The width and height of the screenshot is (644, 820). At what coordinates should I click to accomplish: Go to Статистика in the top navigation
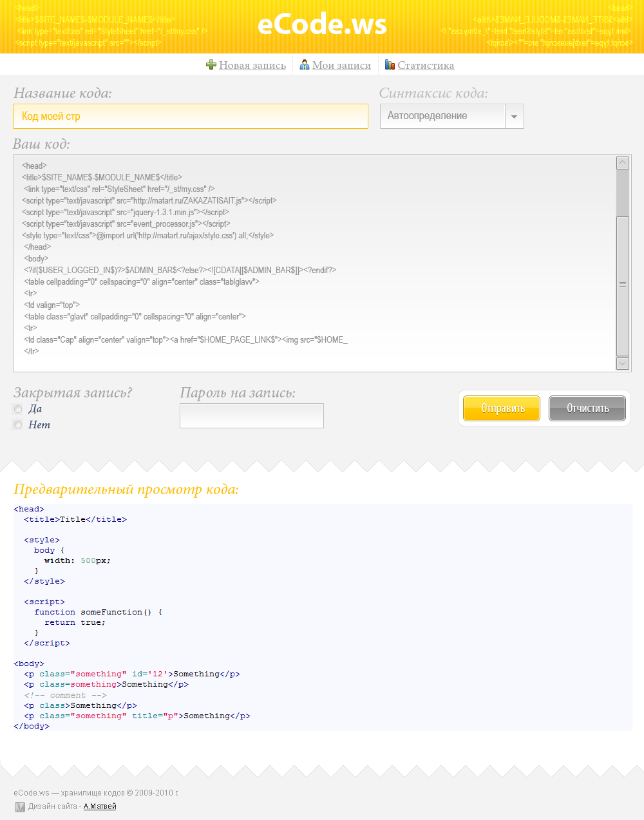pos(426,64)
